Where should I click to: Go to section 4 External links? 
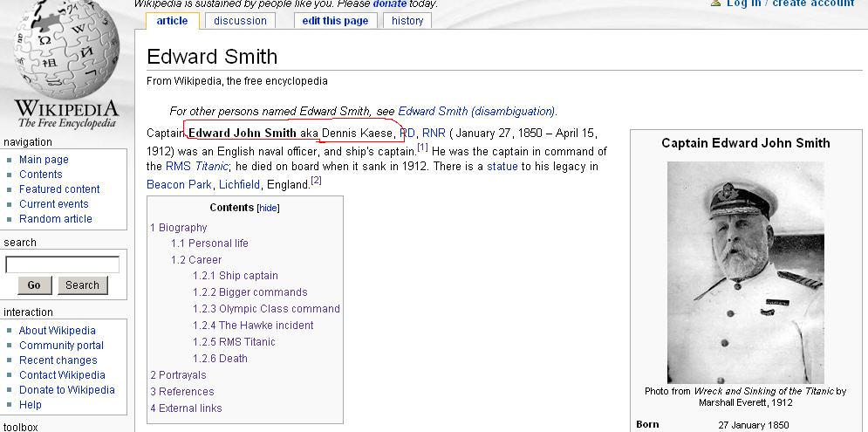click(x=186, y=408)
